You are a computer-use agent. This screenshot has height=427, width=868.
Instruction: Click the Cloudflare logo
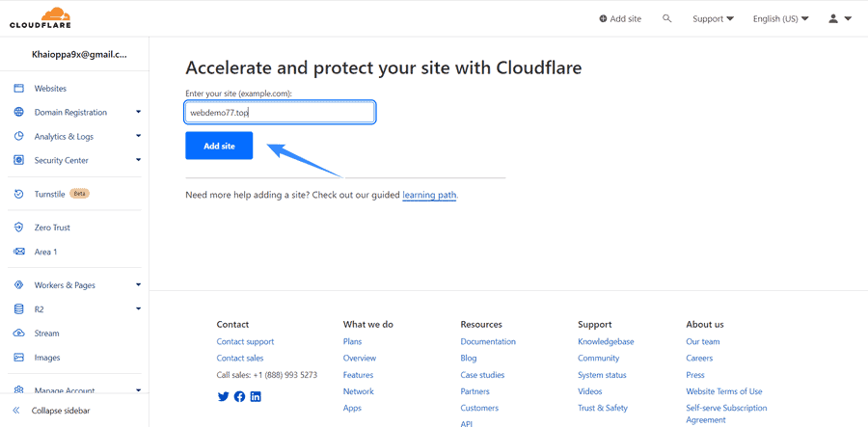tap(41, 17)
